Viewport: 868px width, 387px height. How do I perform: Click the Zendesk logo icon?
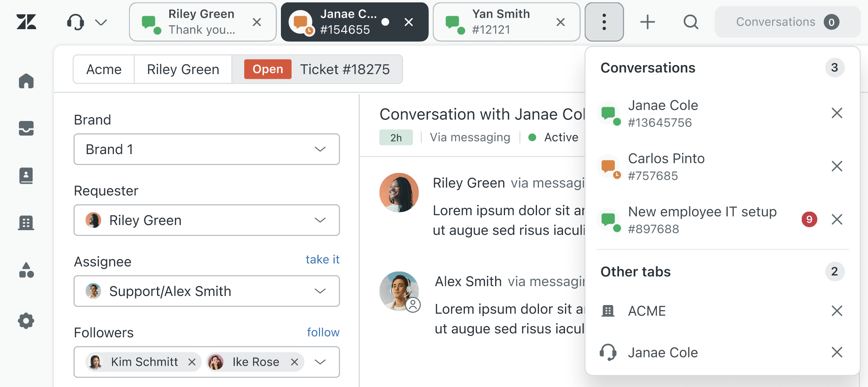click(x=26, y=22)
